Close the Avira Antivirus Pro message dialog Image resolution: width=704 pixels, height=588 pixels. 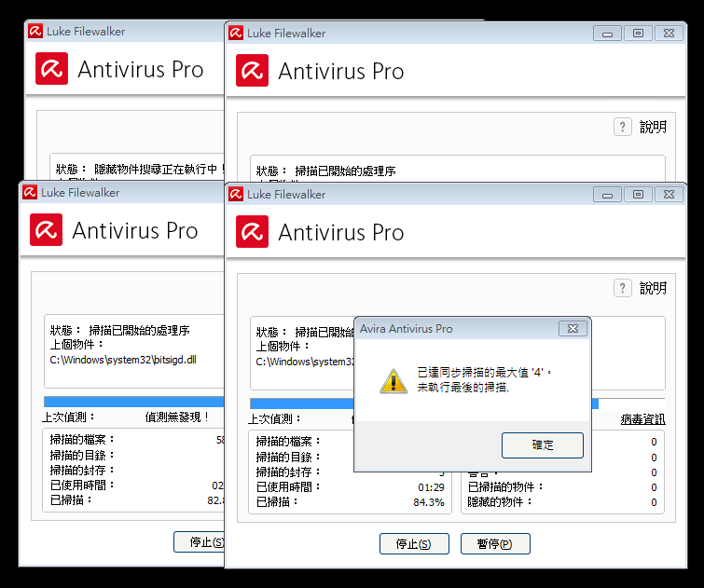[572, 328]
